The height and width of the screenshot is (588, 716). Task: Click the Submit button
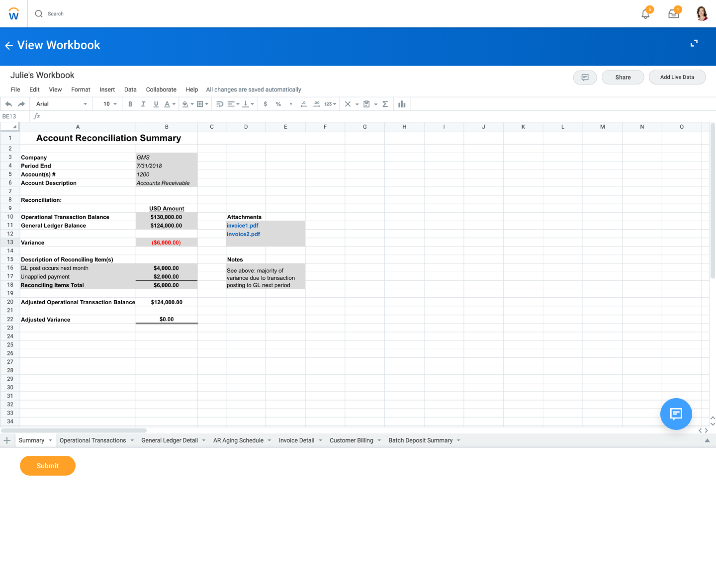click(47, 466)
